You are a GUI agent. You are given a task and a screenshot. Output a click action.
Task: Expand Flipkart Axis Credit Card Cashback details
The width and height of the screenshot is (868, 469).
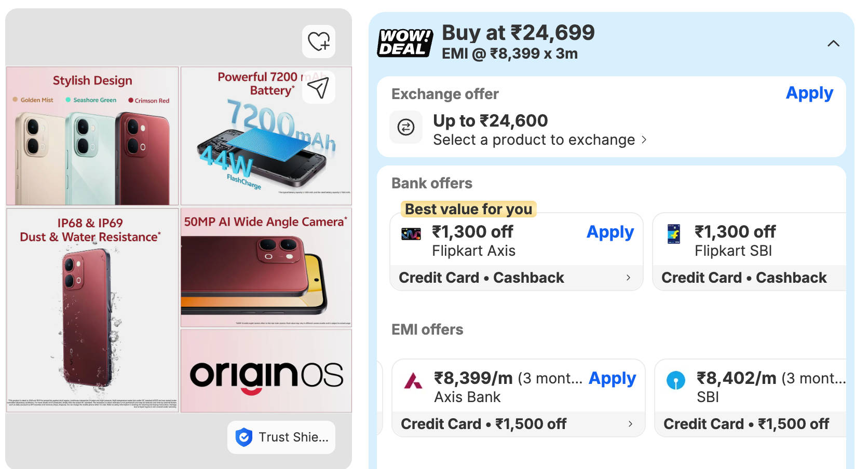pyautogui.click(x=517, y=278)
